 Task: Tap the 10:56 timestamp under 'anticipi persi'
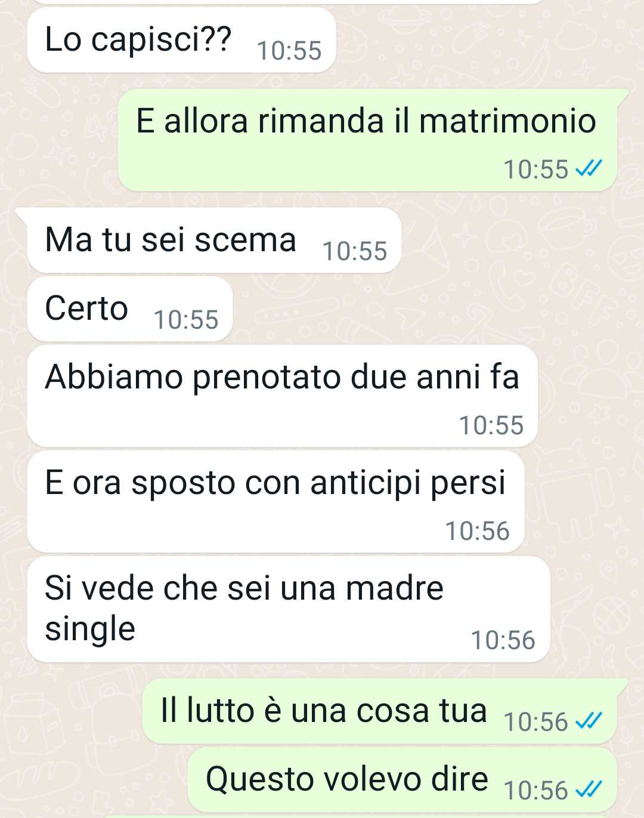pos(478,531)
